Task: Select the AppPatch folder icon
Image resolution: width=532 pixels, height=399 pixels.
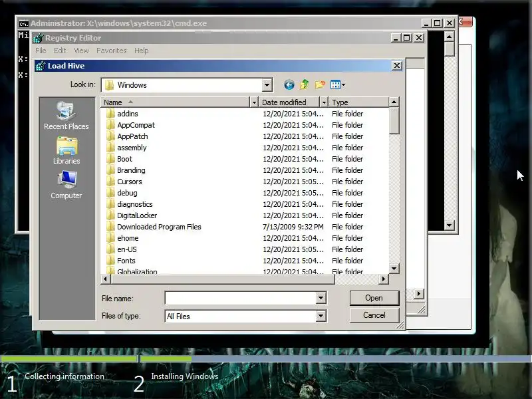Action: pos(110,136)
